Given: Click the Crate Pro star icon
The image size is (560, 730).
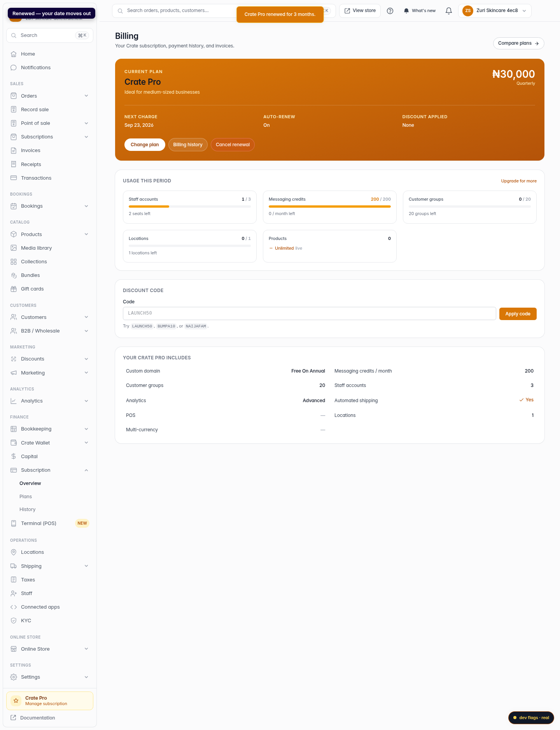Looking at the screenshot, I should [16, 701].
